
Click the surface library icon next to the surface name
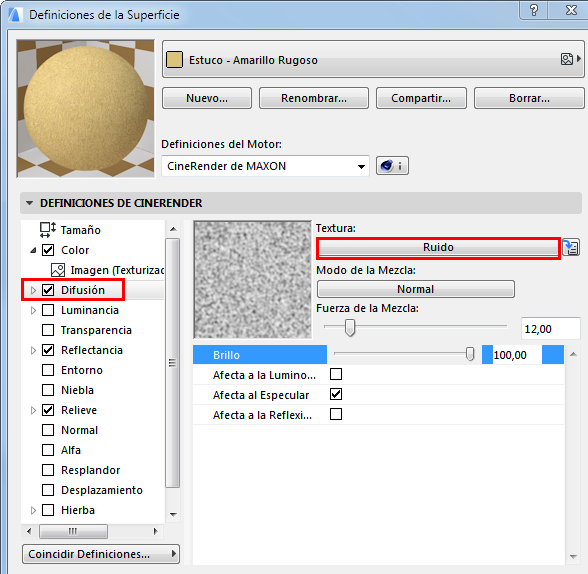(x=567, y=59)
